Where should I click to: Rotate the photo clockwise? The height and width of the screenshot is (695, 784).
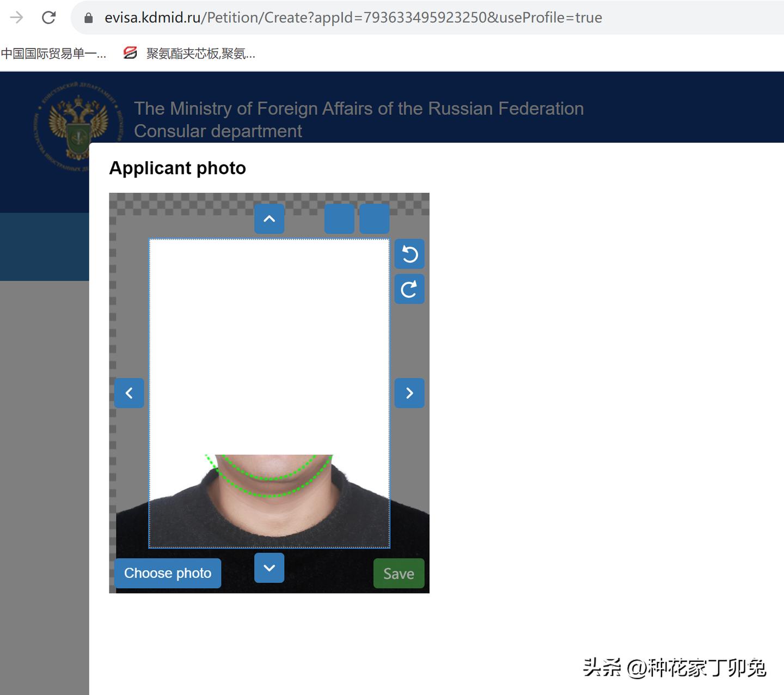point(409,289)
